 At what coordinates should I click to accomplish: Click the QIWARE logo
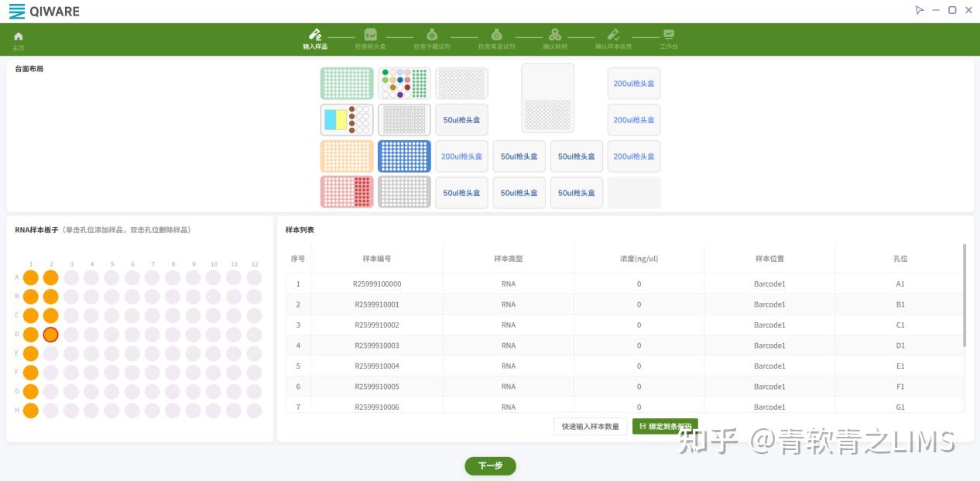coord(44,11)
